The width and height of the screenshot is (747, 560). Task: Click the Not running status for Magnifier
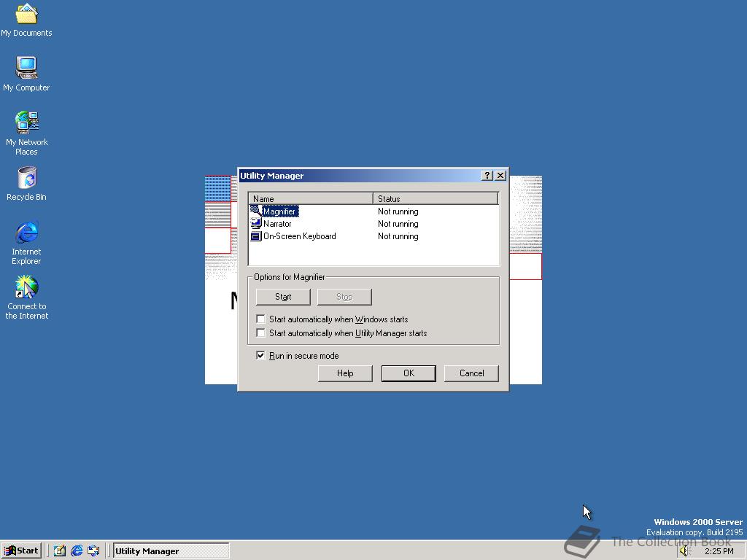(398, 211)
